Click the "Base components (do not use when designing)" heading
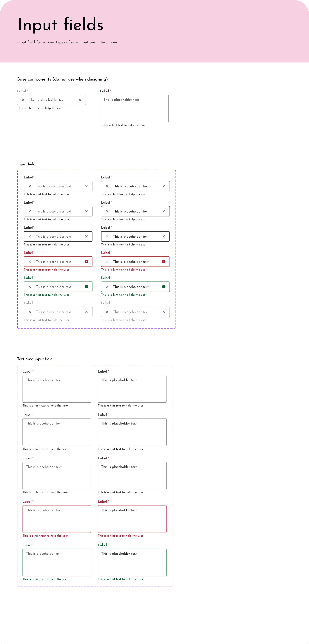 pyautogui.click(x=62, y=79)
